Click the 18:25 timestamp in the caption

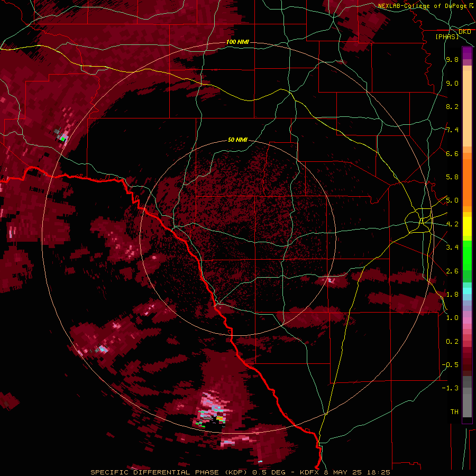click(379, 472)
